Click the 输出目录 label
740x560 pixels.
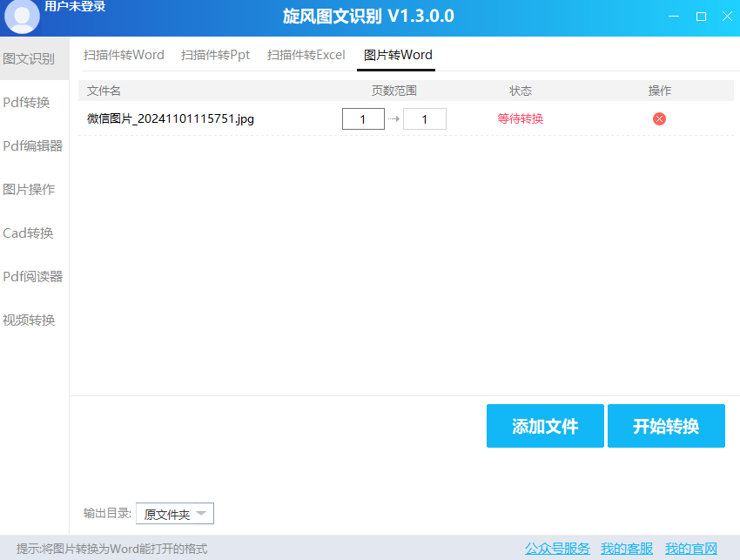(x=107, y=513)
